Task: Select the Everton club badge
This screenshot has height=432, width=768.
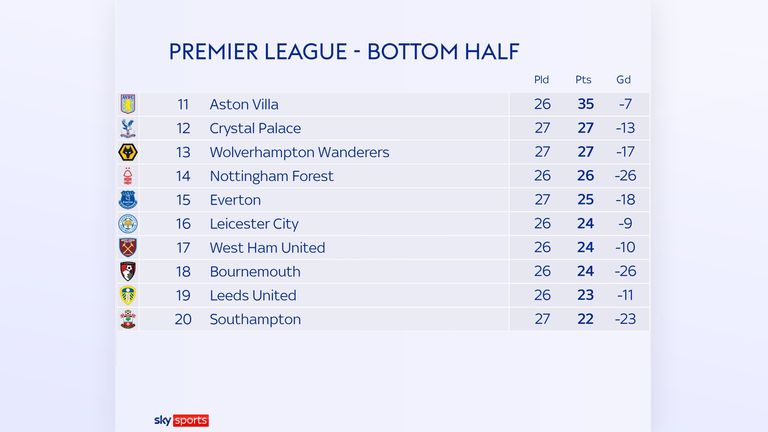Action: click(x=128, y=200)
